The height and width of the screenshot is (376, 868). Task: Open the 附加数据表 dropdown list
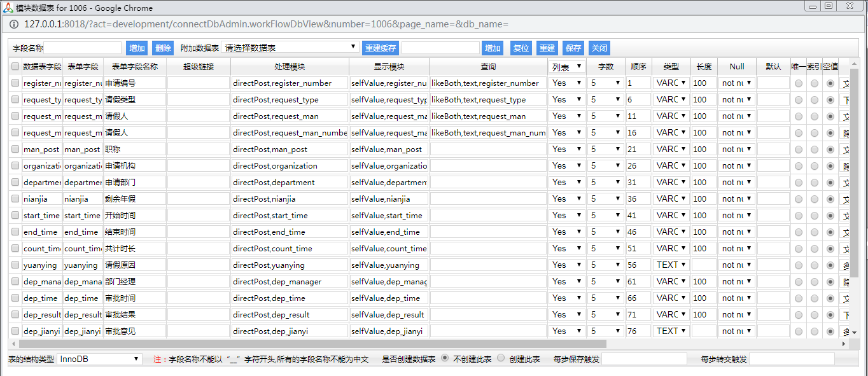(290, 48)
